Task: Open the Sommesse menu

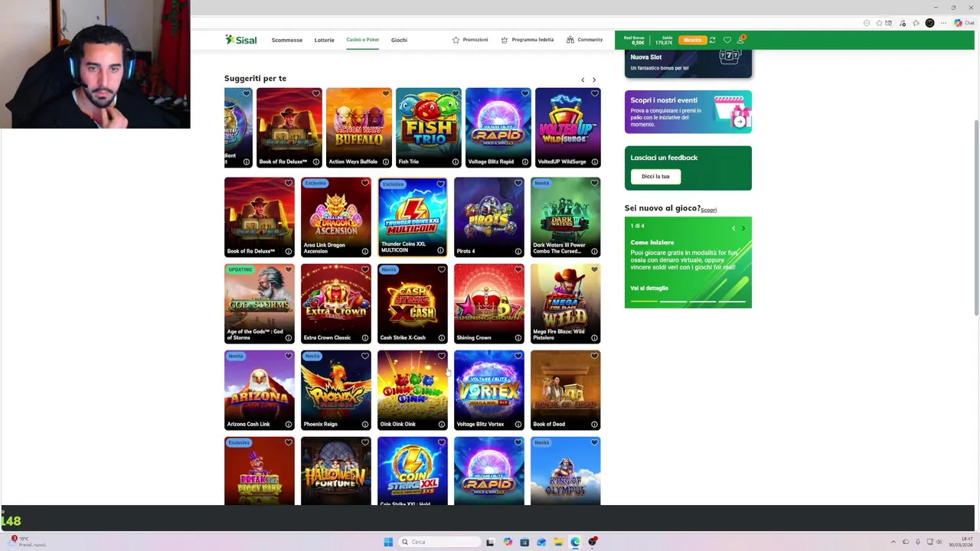Action: (x=286, y=40)
